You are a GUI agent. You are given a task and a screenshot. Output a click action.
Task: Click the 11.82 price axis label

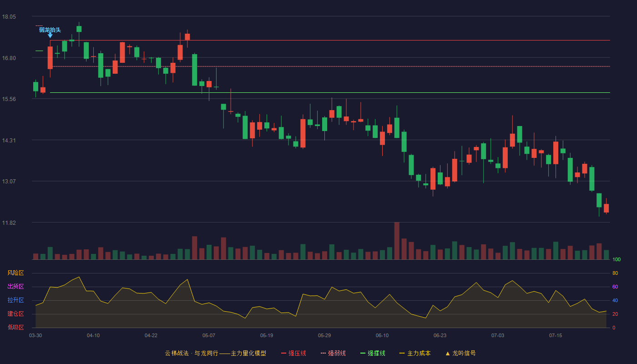pyautogui.click(x=9, y=223)
